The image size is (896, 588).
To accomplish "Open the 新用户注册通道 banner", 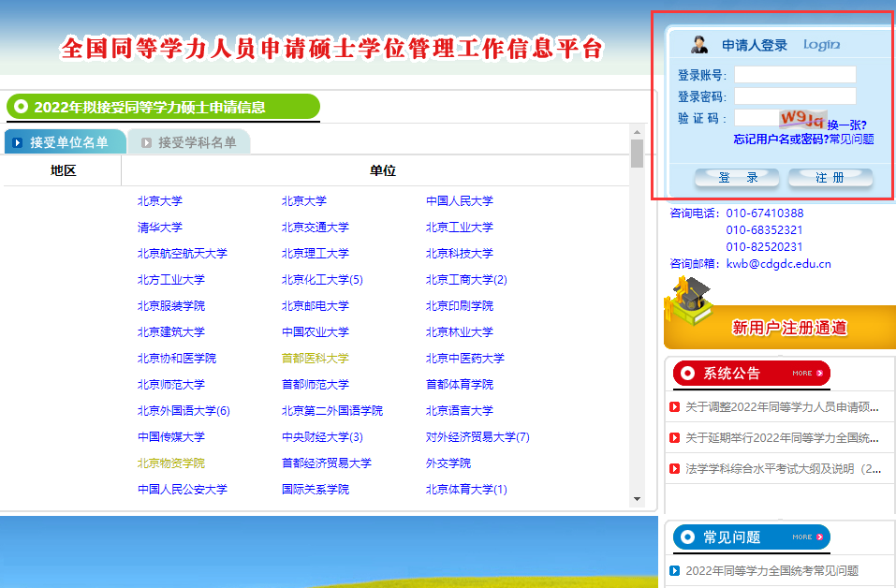I will 779,327.
